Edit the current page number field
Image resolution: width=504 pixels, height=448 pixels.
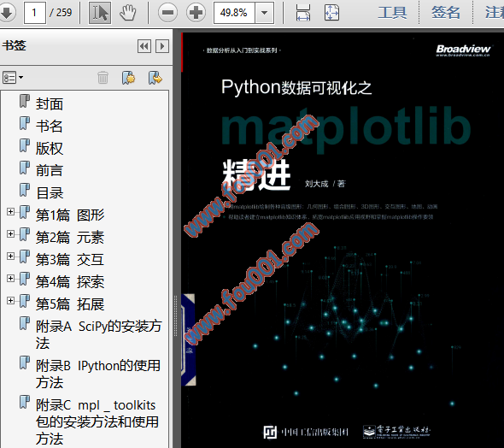coord(34,13)
